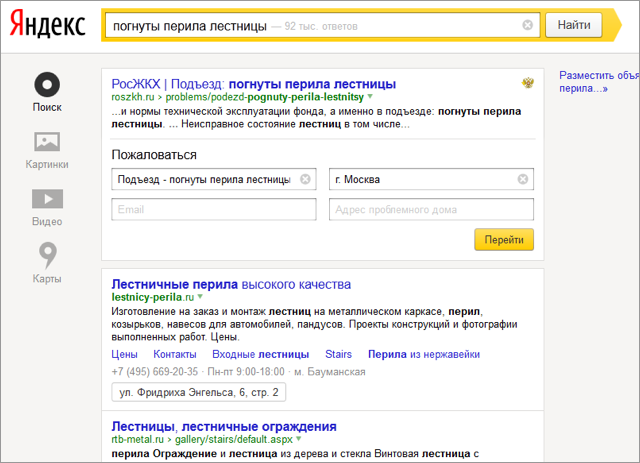Open the Видео search icon
The width and height of the screenshot is (640, 463).
(x=47, y=198)
